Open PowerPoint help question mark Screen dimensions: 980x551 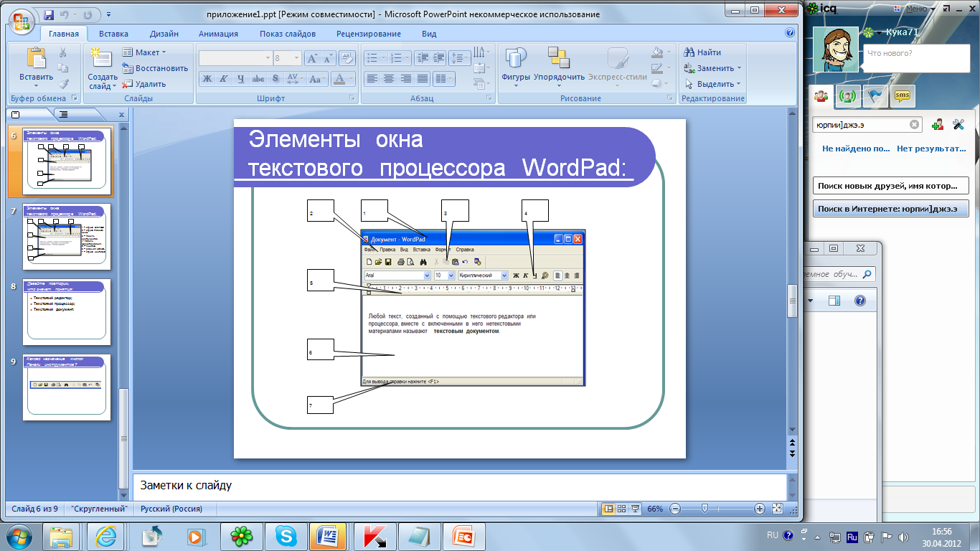[790, 33]
